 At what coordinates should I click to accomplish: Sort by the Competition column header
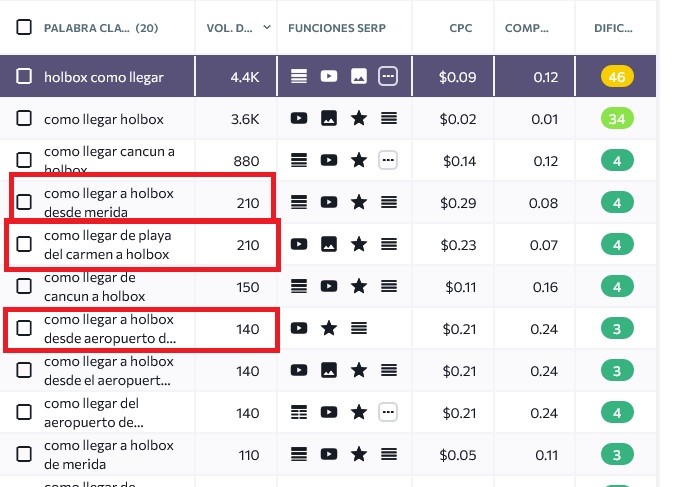tap(527, 27)
